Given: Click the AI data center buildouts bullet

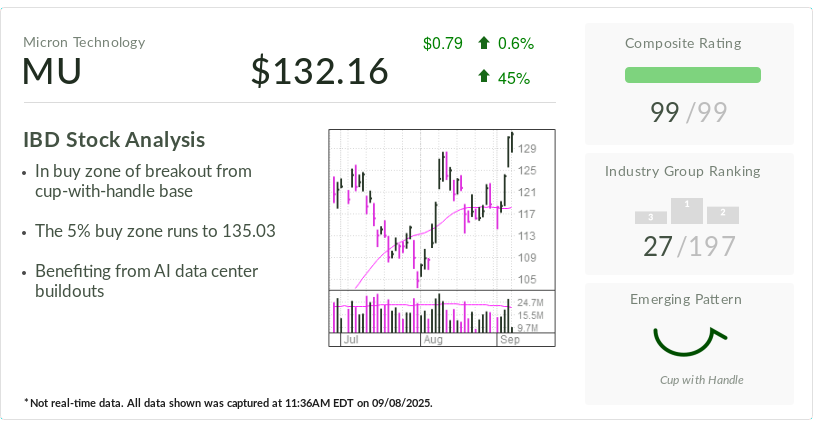Looking at the screenshot, I should [x=146, y=281].
